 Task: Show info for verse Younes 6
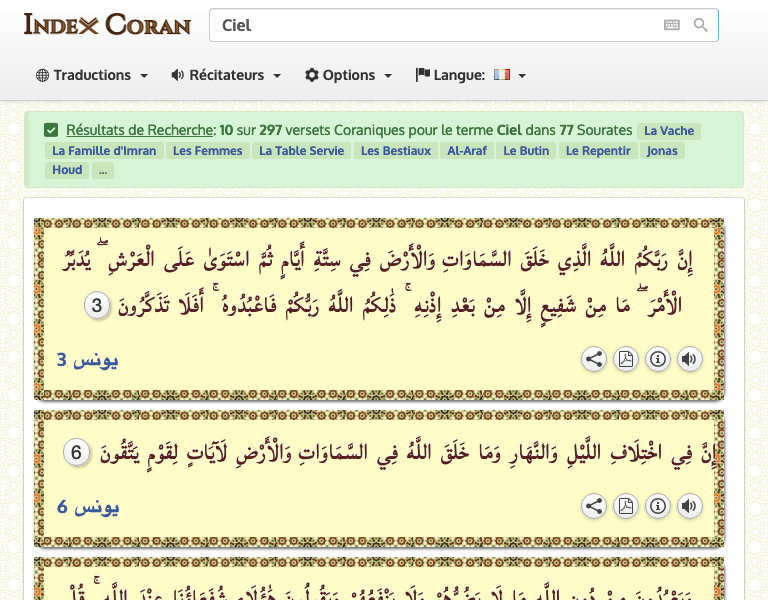[658, 506]
